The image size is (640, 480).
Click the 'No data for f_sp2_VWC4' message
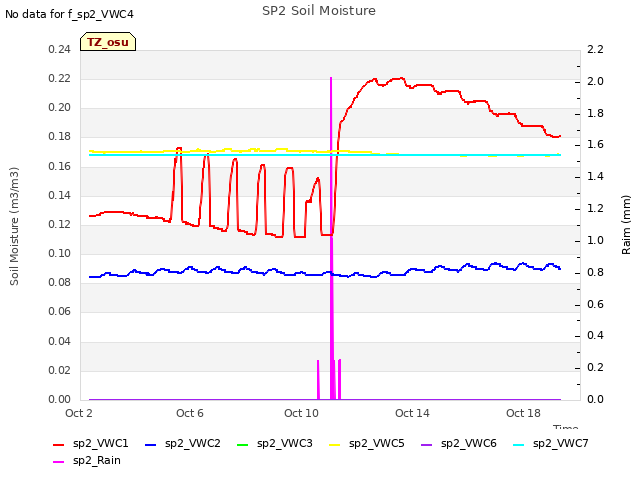[x=69, y=14]
